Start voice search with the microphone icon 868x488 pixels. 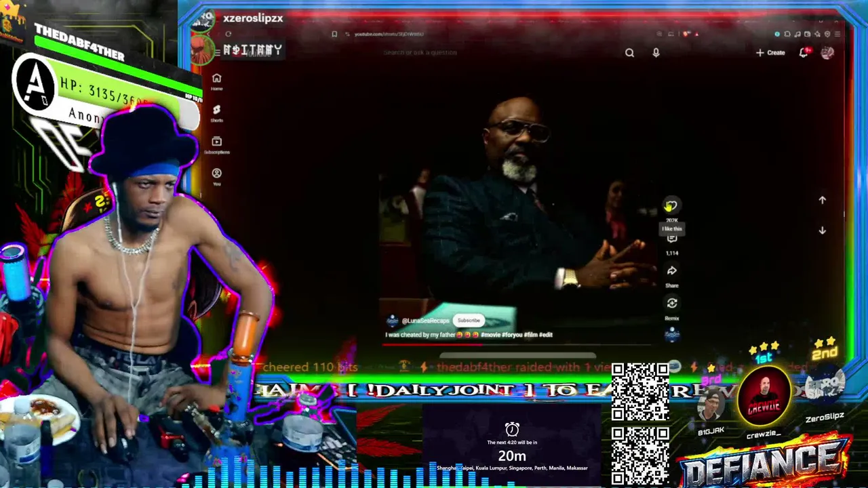pyautogui.click(x=656, y=53)
